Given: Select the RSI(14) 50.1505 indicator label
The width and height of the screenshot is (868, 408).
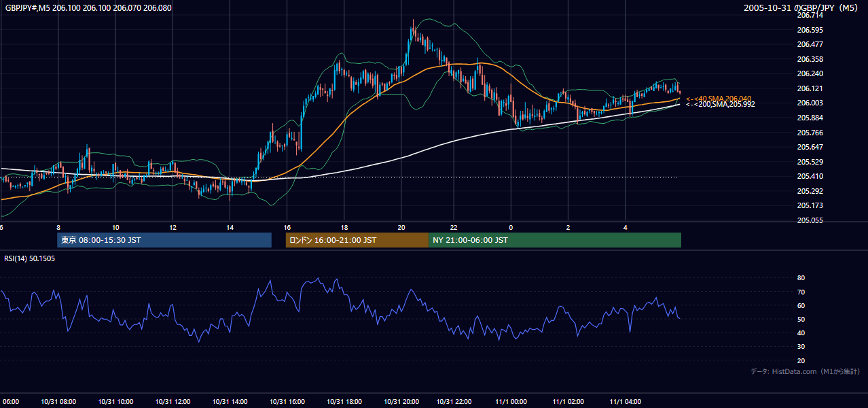Looking at the screenshot, I should pyautogui.click(x=30, y=258).
